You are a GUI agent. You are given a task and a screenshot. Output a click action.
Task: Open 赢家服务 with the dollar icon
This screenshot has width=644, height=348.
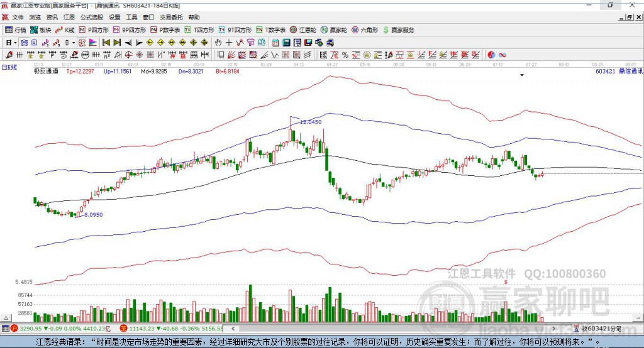(x=399, y=30)
